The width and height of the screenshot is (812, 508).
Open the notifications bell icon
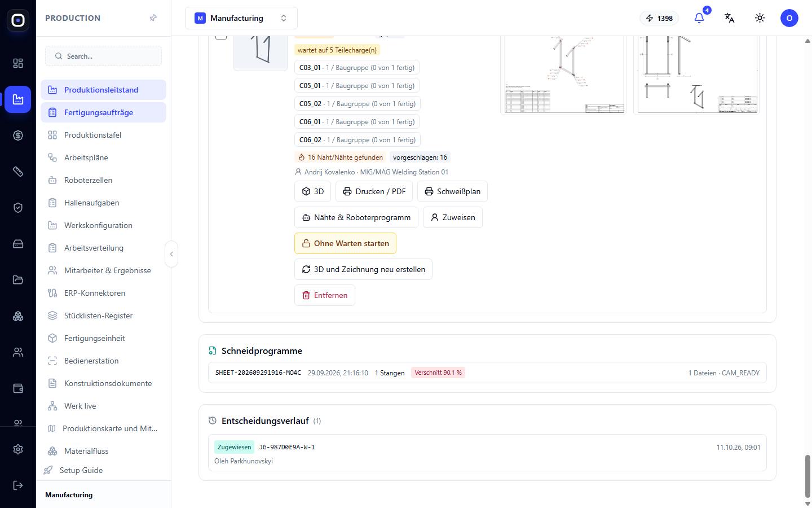coord(699,18)
